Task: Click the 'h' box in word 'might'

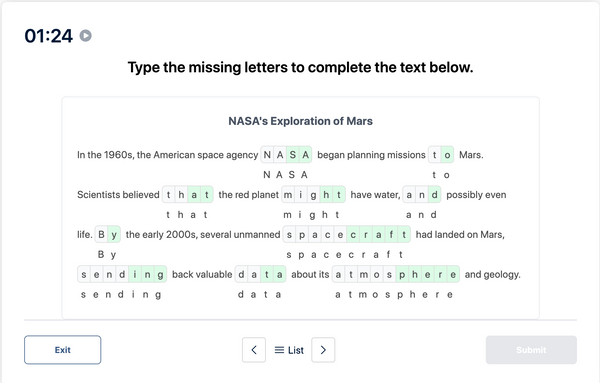Action: (326, 195)
